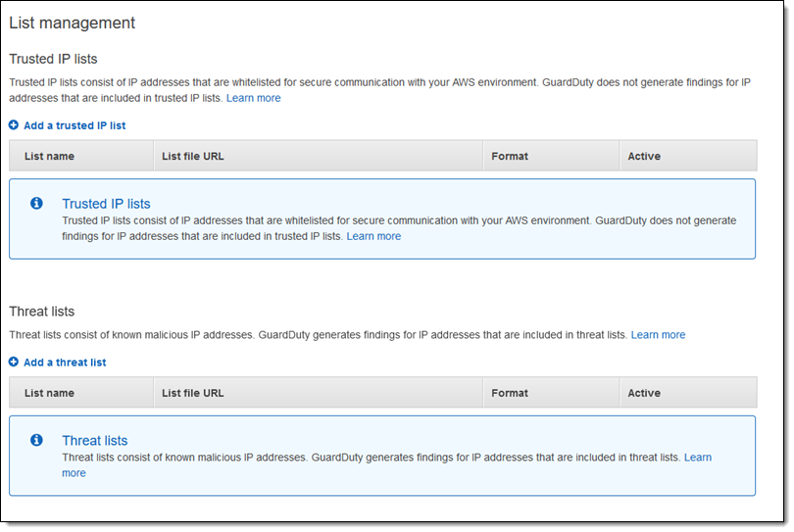The image size is (794, 532).
Task: Click the plus icon beside Add a trusted IP list
Action: (14, 125)
